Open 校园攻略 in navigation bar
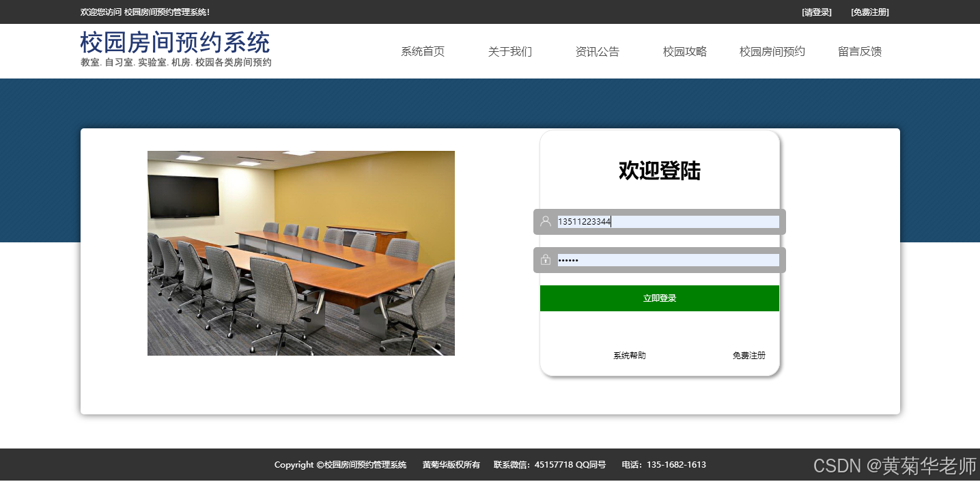 (x=685, y=51)
